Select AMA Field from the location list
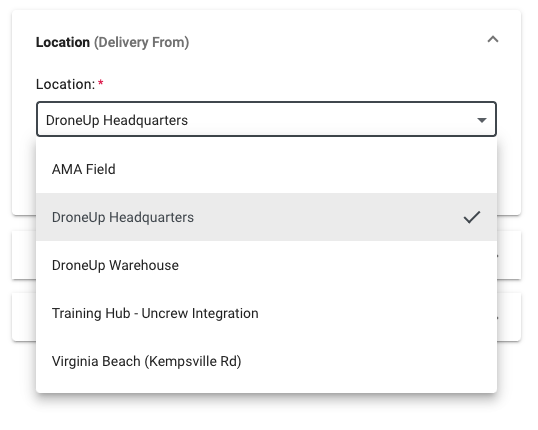Image resolution: width=538 pixels, height=430 pixels. pyautogui.click(x=266, y=169)
